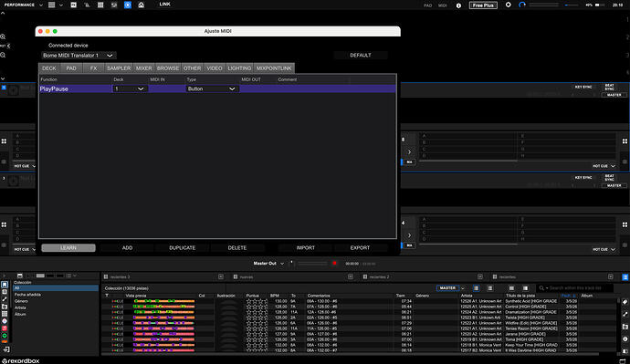Image resolution: width=630 pixels, height=364 pixels.
Task: Open the green Spotify icon in sidebar
Action: (x=5, y=336)
